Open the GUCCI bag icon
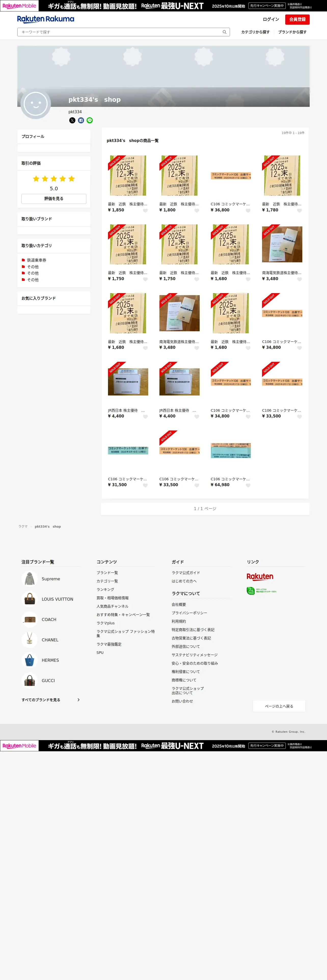This screenshot has width=327, height=980. [x=30, y=680]
